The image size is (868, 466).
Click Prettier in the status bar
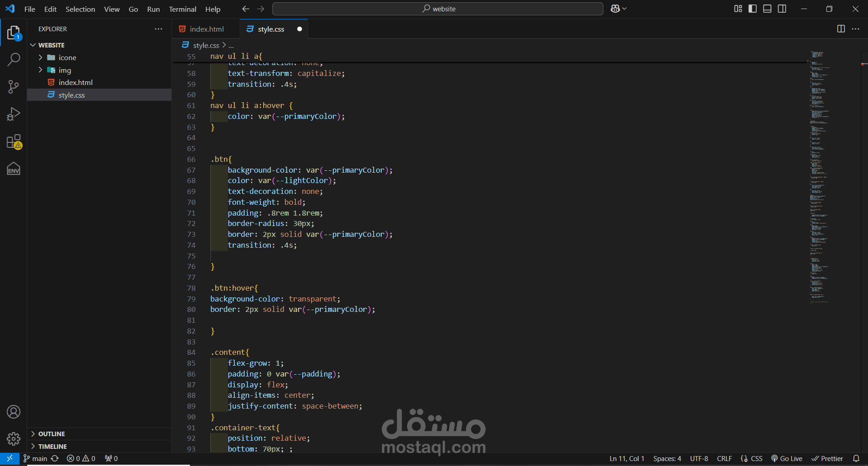tap(827, 458)
